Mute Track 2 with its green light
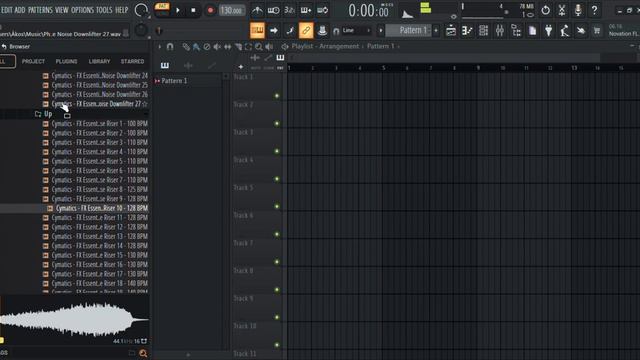The height and width of the screenshot is (360, 640). (x=277, y=123)
